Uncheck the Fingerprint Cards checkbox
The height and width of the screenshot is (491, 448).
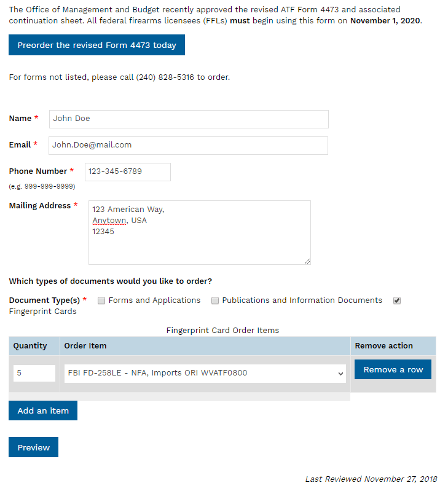click(397, 300)
